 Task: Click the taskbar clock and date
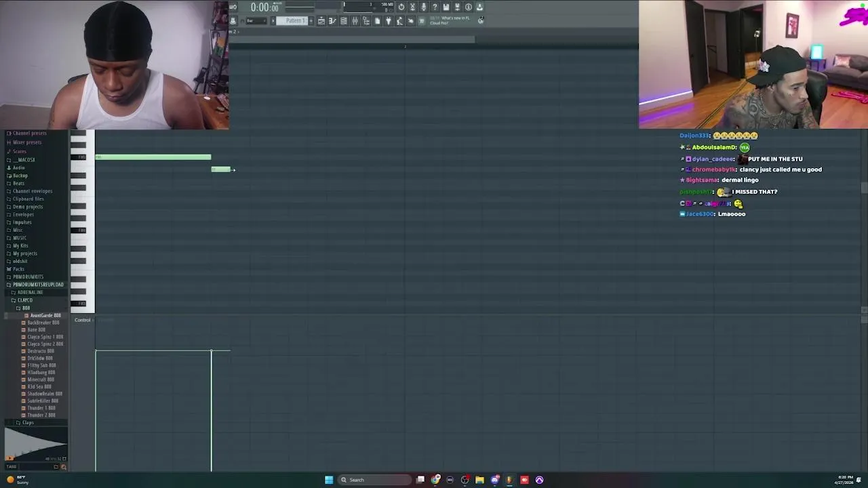[845, 480]
